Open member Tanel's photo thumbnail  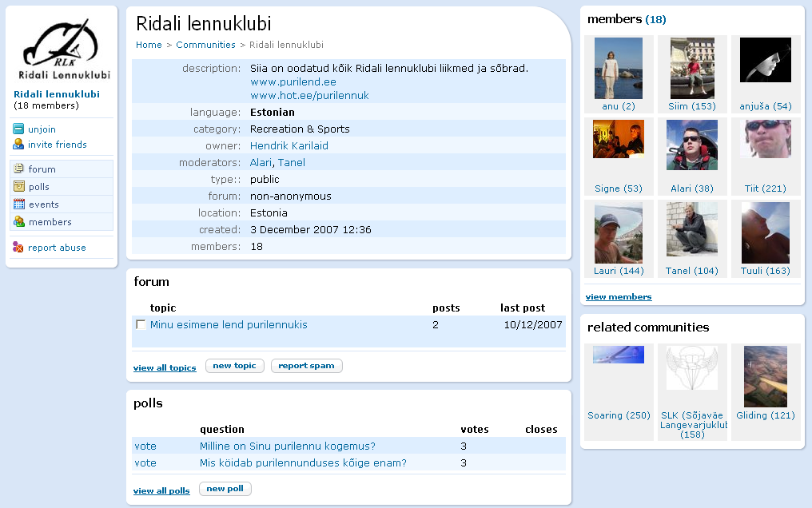pyautogui.click(x=692, y=228)
